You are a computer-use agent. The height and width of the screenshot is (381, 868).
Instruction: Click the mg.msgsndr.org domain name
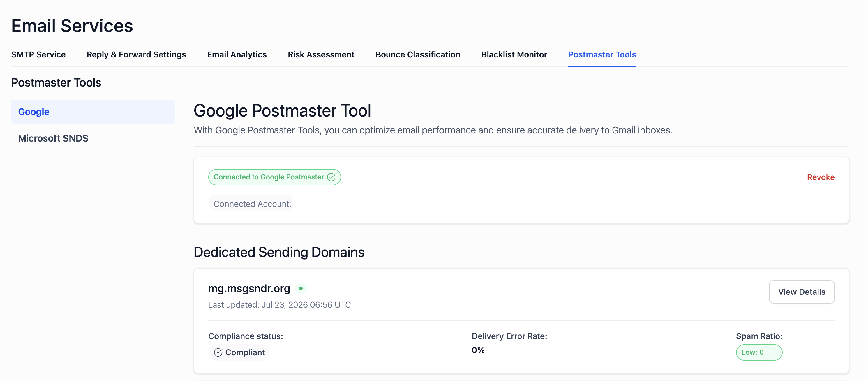pos(249,288)
